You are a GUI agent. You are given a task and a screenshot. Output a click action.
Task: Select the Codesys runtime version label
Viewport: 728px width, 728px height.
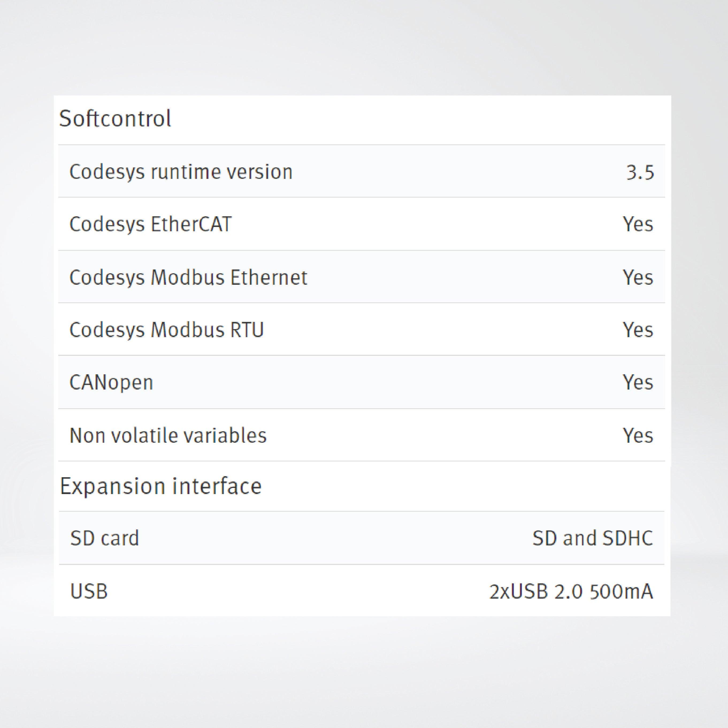click(x=181, y=172)
